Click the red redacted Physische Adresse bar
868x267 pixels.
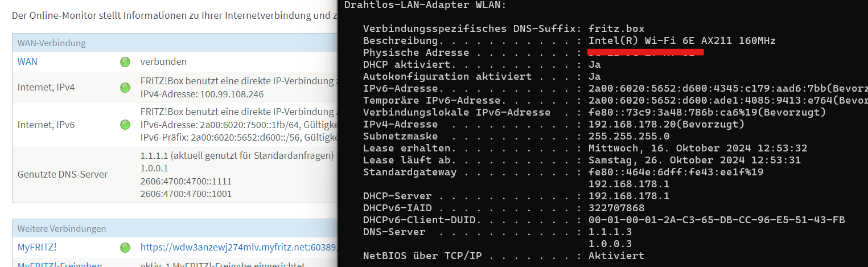(x=645, y=52)
